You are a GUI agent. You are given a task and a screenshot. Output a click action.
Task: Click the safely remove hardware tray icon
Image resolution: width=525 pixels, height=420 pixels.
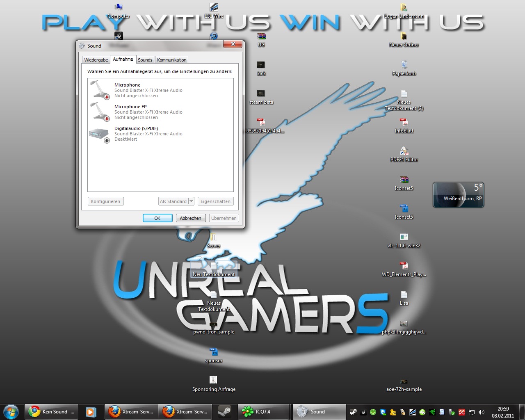pyautogui.click(x=452, y=412)
